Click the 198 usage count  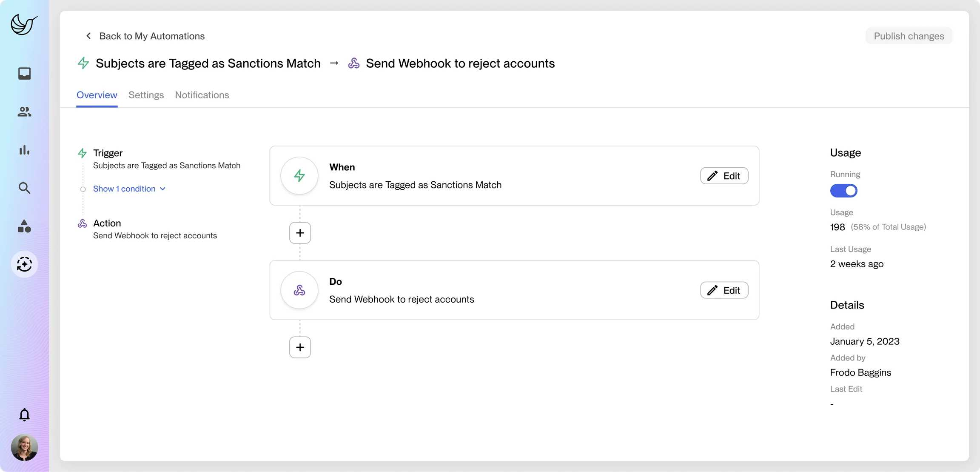click(837, 227)
